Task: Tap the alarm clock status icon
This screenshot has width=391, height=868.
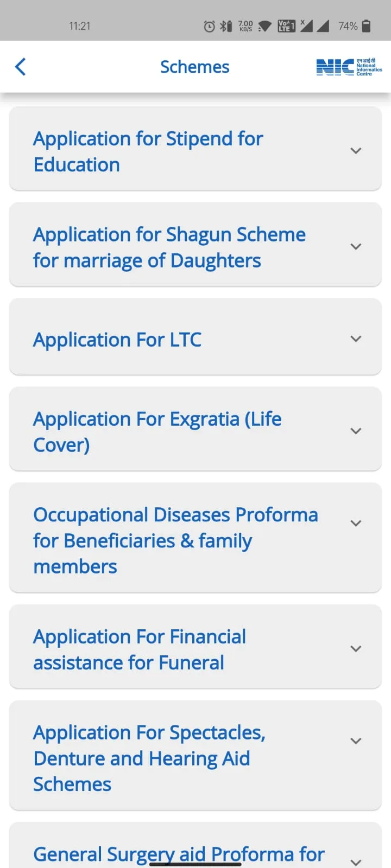Action: click(x=209, y=26)
